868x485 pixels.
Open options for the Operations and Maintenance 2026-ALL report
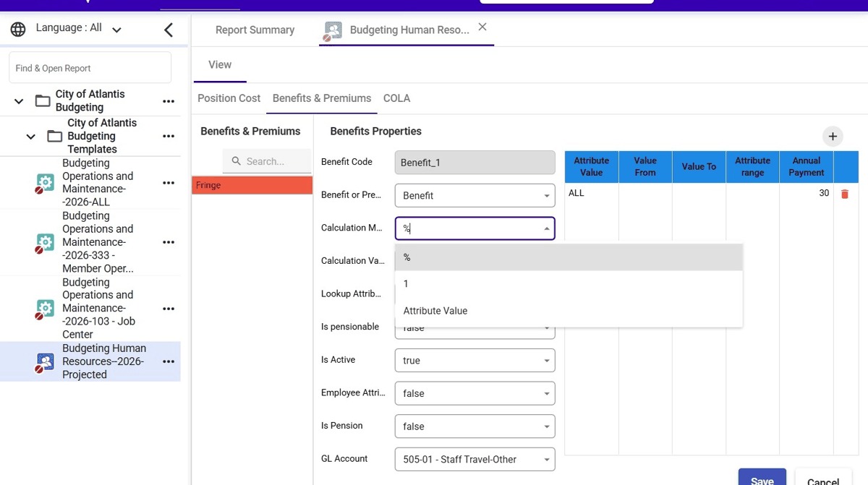(169, 183)
